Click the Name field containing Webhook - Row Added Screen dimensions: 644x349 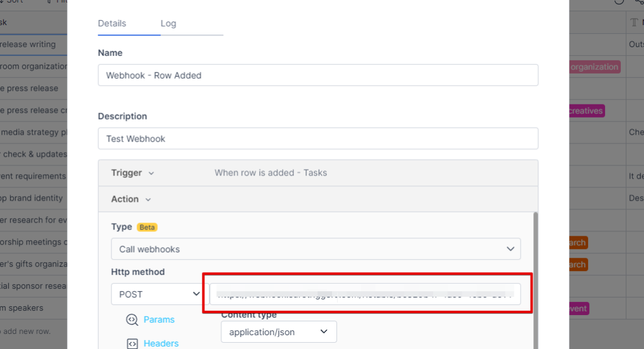(x=318, y=75)
